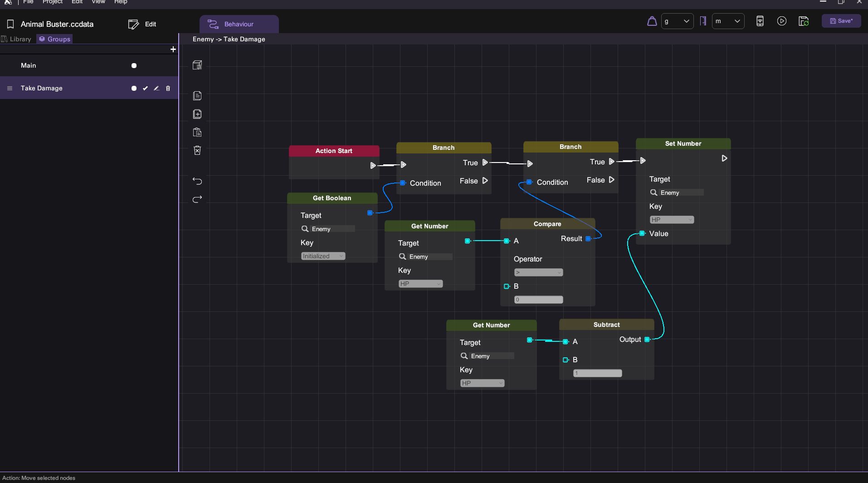Viewport: 868px width, 483px height.
Task: Rename Take Damage using pencil icon
Action: click(156, 88)
